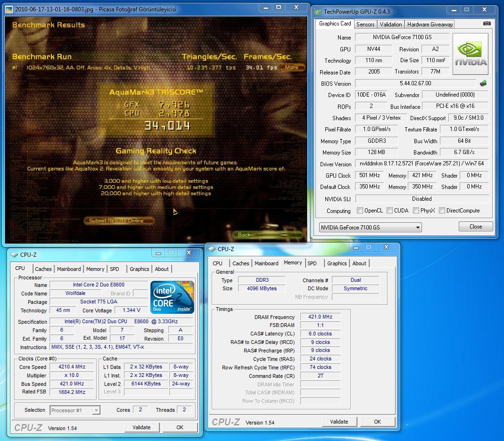Click the CAS# Latency value 6.0 clocks

[x=320, y=334]
